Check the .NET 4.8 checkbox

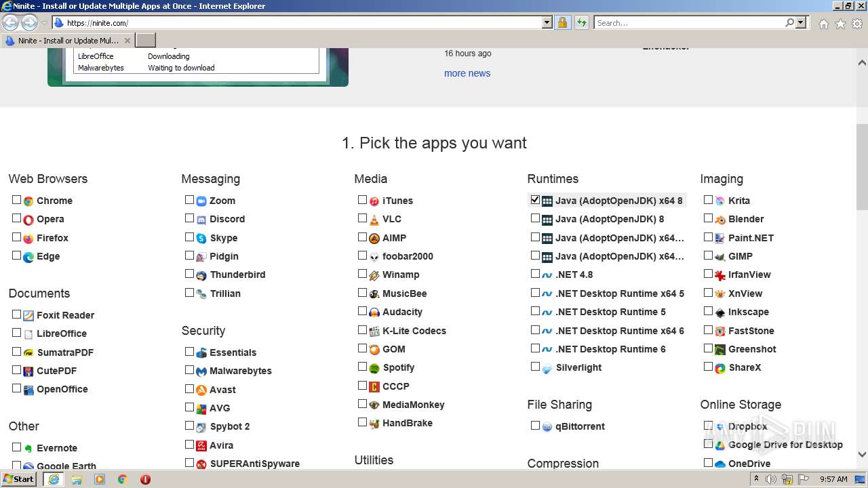535,274
